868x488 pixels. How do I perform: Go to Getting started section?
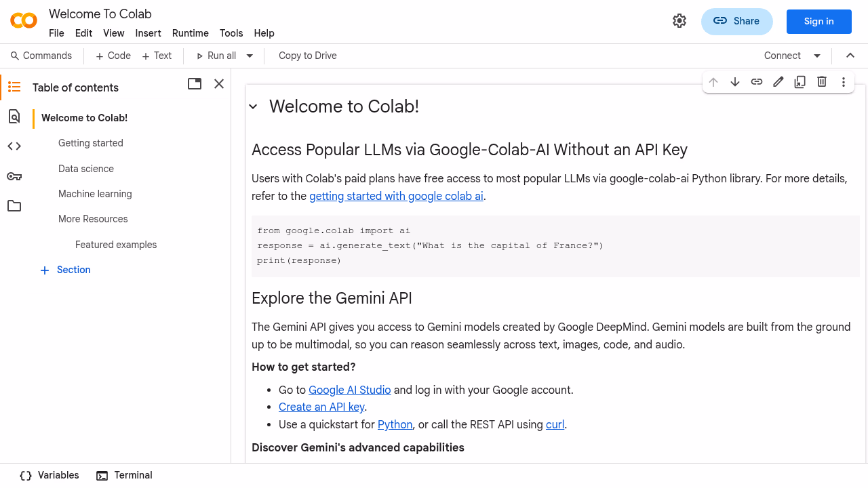point(91,143)
